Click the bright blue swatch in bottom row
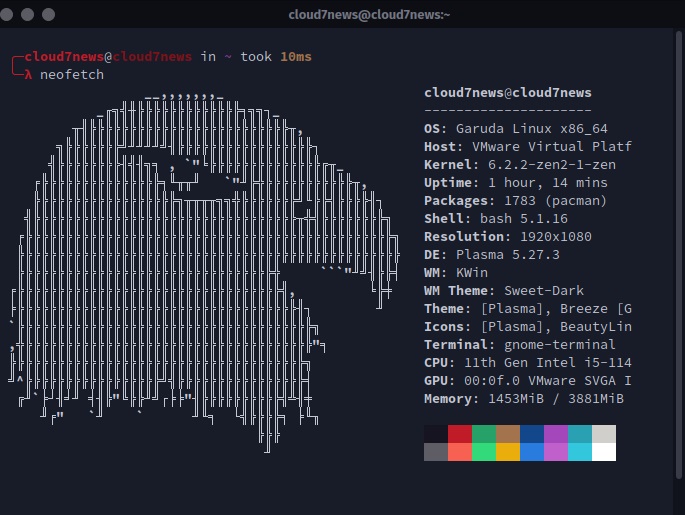Screen dimensions: 685x515 point(532,452)
